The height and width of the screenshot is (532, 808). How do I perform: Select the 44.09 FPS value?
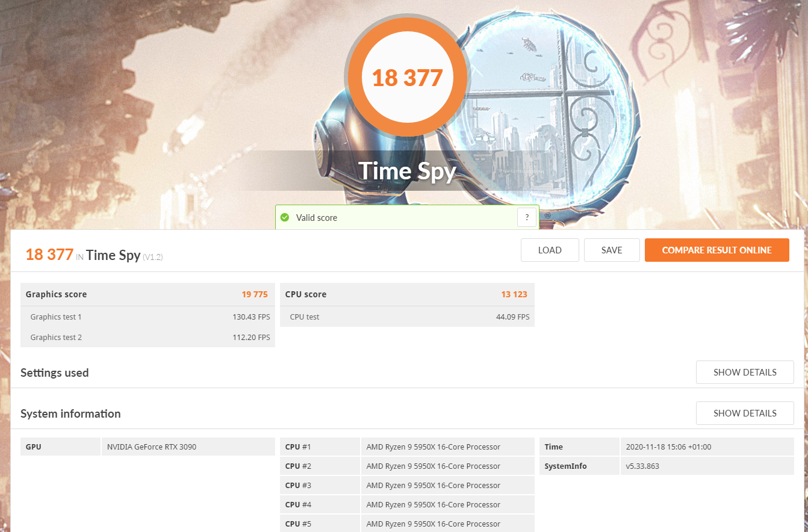[512, 317]
